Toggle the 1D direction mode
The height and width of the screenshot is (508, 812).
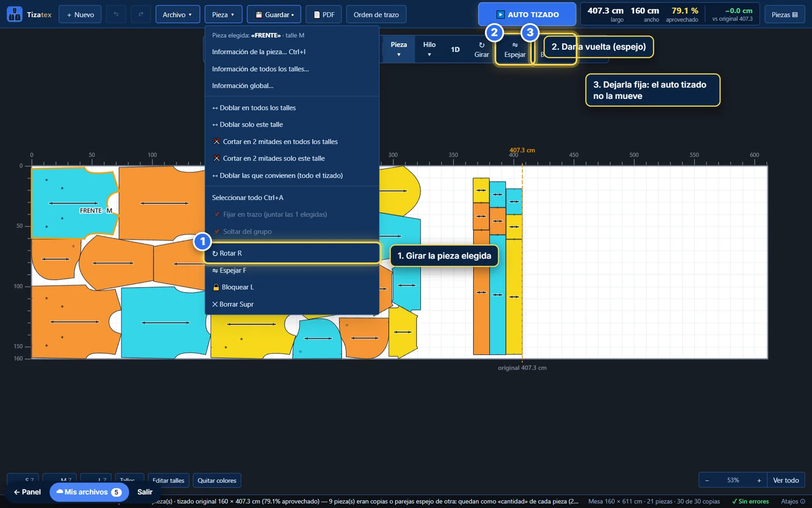[x=455, y=50]
